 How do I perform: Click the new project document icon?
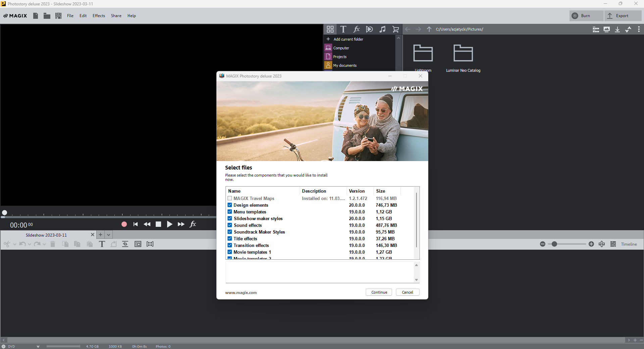click(x=36, y=16)
